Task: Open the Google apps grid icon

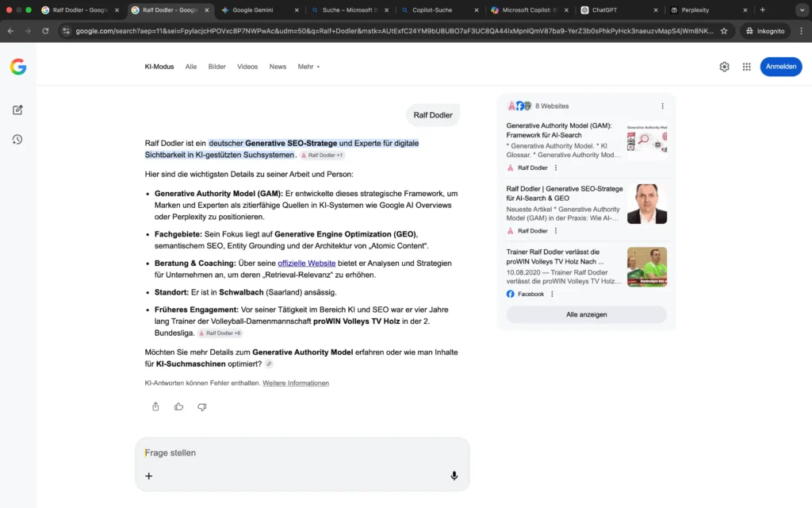Action: click(746, 67)
